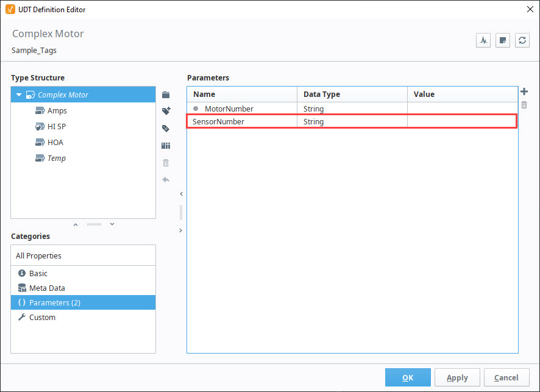Click the Value column header
The image size is (540, 392).
pos(463,94)
